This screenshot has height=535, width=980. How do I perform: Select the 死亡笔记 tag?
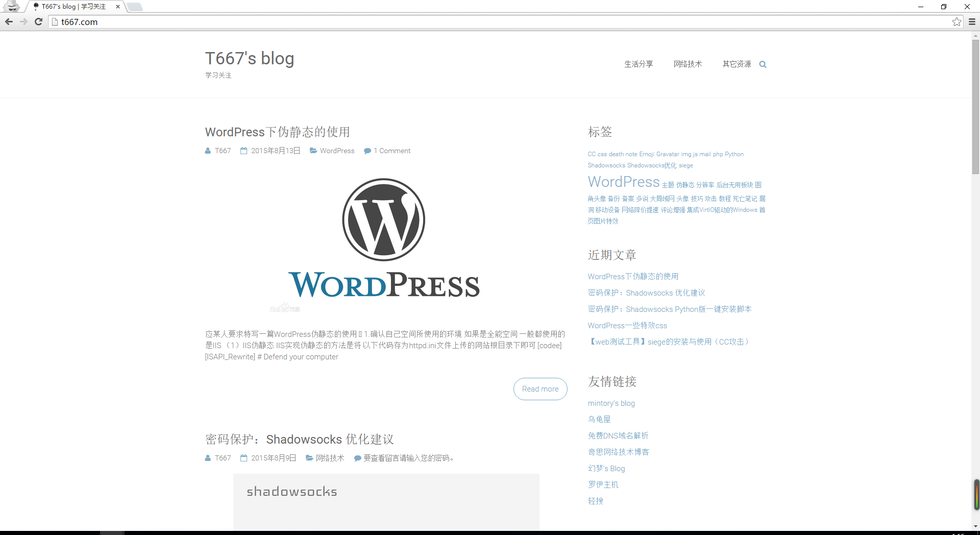point(745,199)
